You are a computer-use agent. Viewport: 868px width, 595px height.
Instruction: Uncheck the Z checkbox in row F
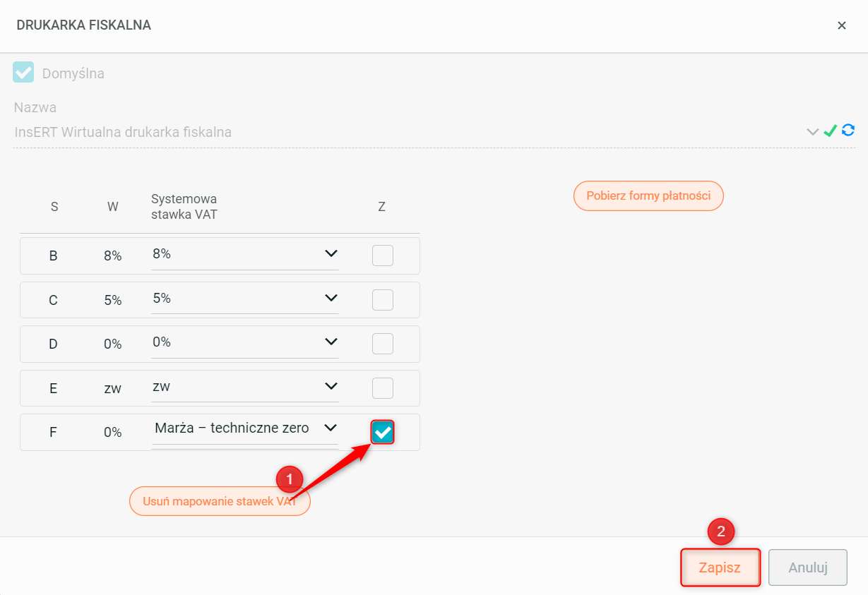click(382, 432)
